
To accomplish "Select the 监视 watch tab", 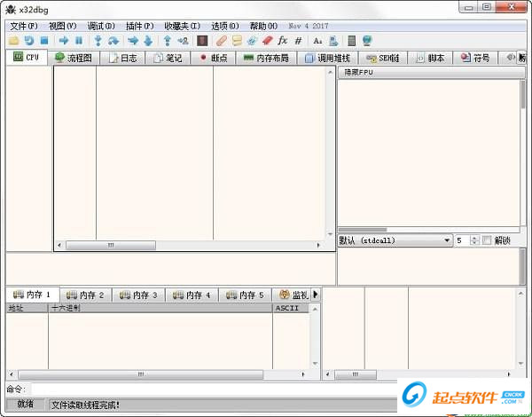I will [293, 295].
